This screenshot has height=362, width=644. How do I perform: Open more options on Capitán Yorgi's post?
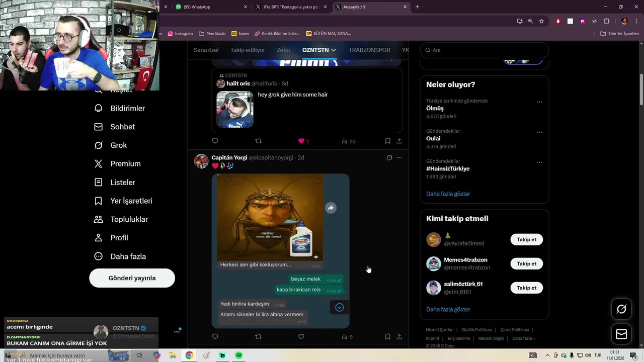[399, 158]
